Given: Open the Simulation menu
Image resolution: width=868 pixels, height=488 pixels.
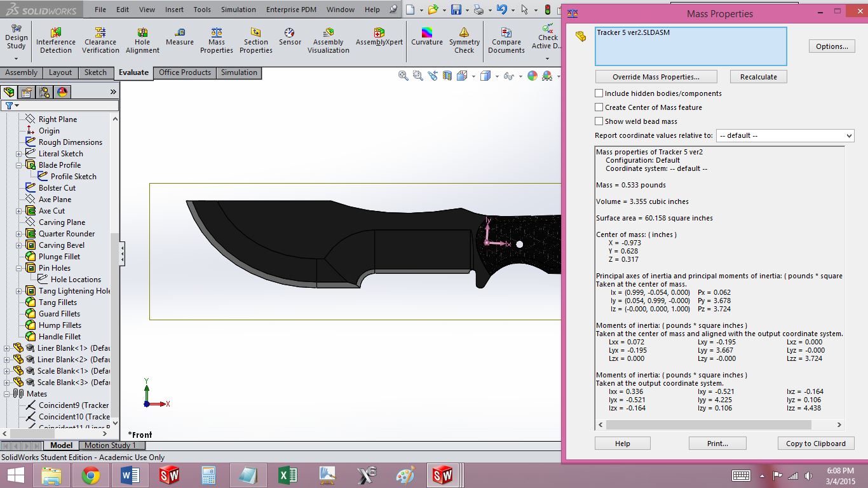Looking at the screenshot, I should click(238, 10).
